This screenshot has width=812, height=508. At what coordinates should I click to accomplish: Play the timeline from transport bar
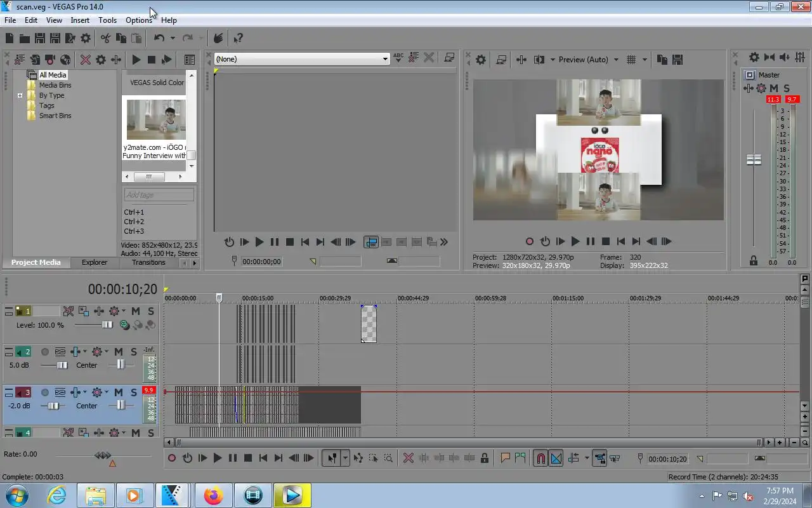218,458
